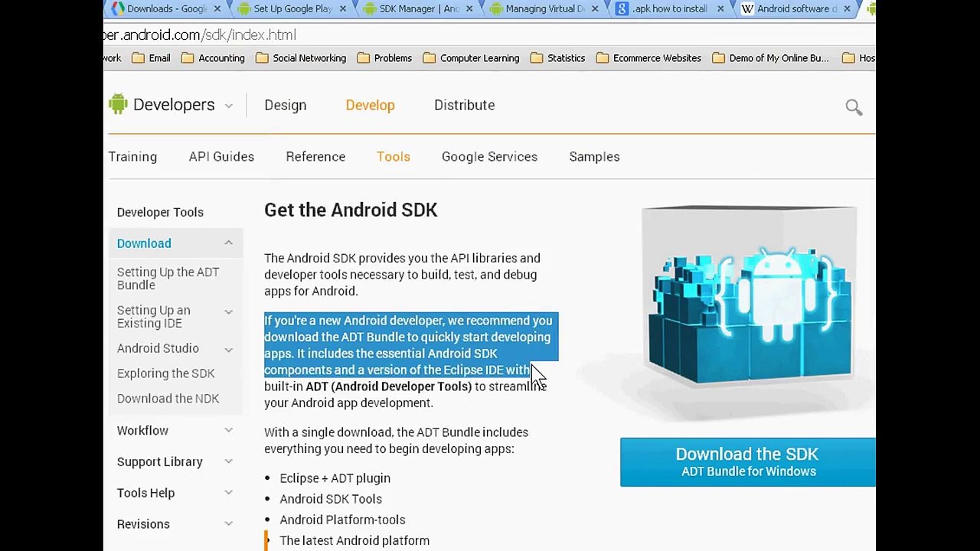This screenshot has width=980, height=551.
Task: Close the .apk how to install tab
Action: coord(720,8)
